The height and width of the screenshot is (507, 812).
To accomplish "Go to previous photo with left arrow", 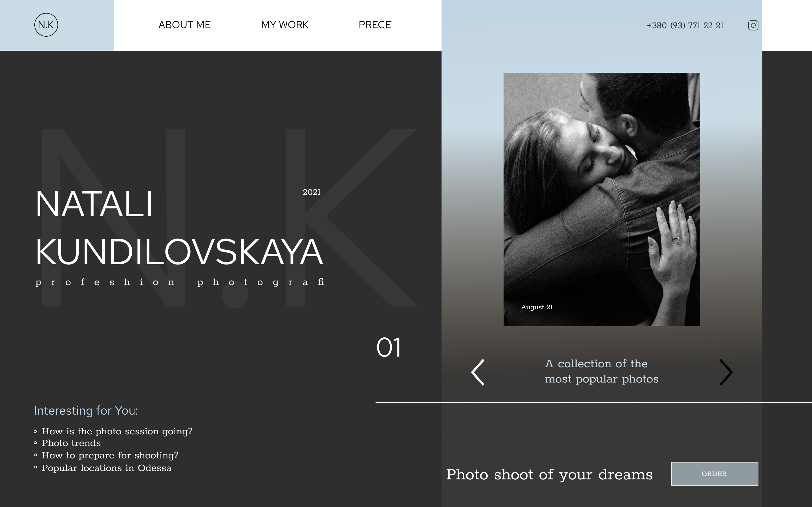I will click(478, 372).
